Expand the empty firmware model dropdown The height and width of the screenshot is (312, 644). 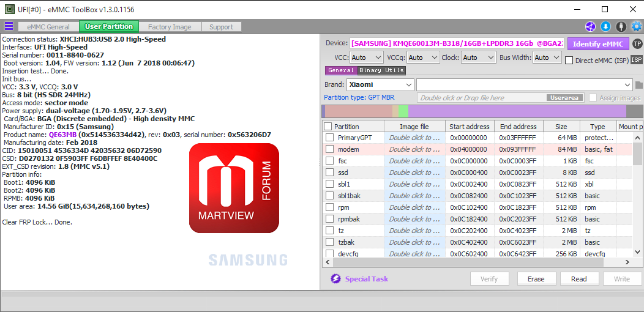click(x=525, y=85)
